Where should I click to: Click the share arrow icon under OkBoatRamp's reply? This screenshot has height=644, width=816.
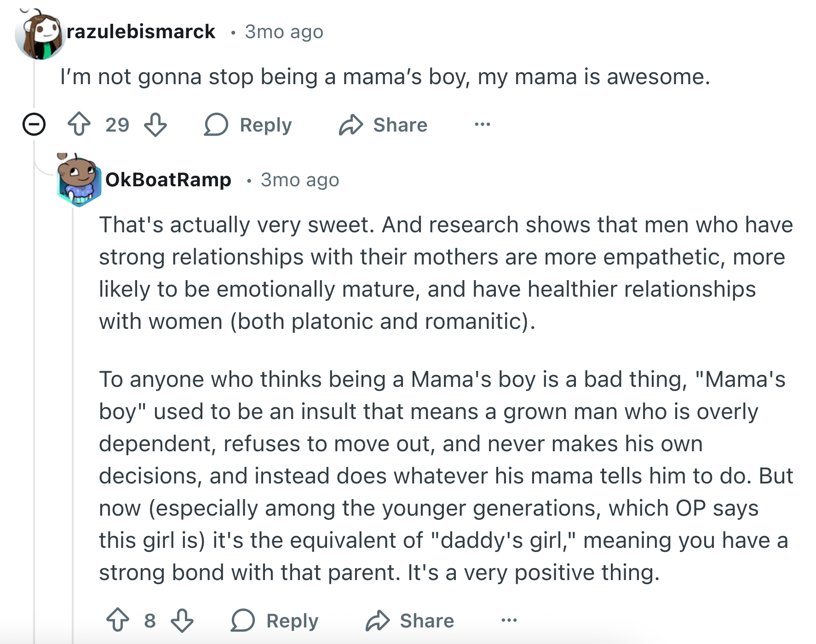pyautogui.click(x=378, y=621)
